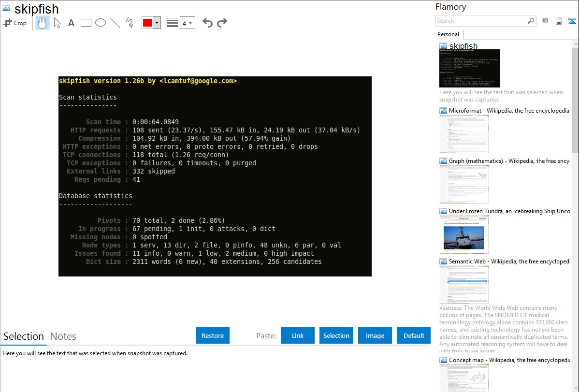Undo the last annotation

tap(207, 23)
